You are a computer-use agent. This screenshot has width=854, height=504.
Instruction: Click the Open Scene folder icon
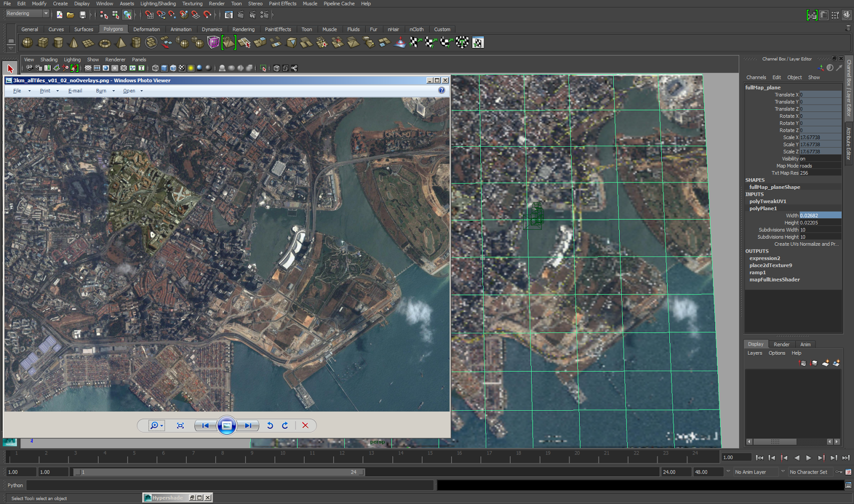pyautogui.click(x=70, y=15)
